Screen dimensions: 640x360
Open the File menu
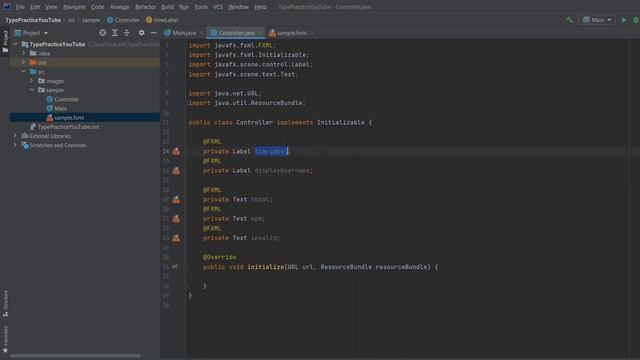[x=20, y=7]
